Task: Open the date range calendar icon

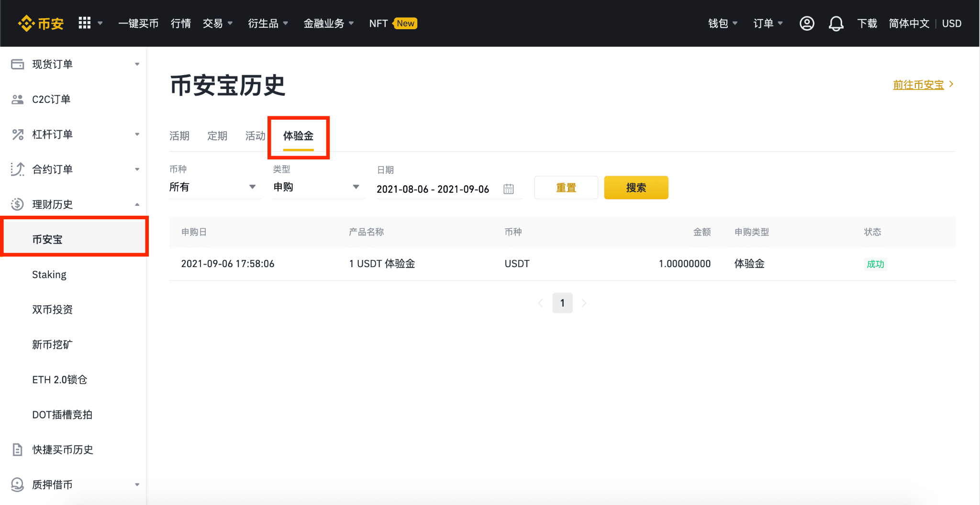Action: pyautogui.click(x=508, y=189)
